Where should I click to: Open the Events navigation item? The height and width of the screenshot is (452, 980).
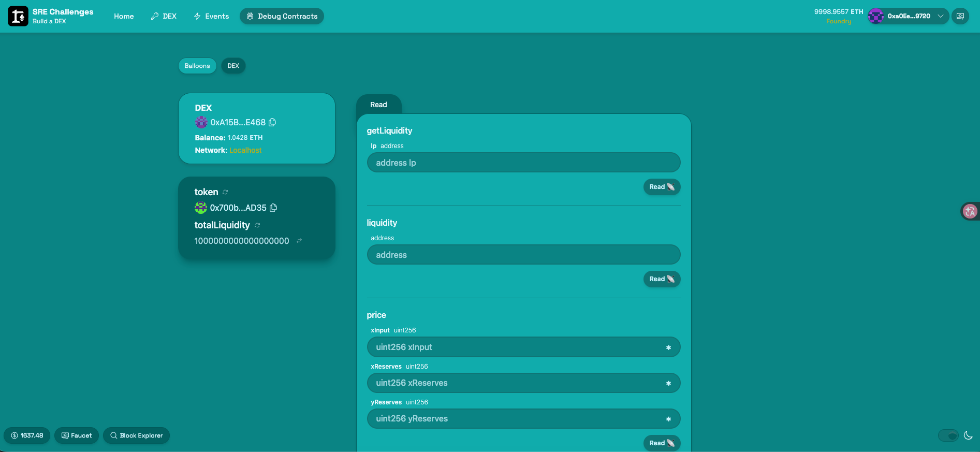[211, 16]
